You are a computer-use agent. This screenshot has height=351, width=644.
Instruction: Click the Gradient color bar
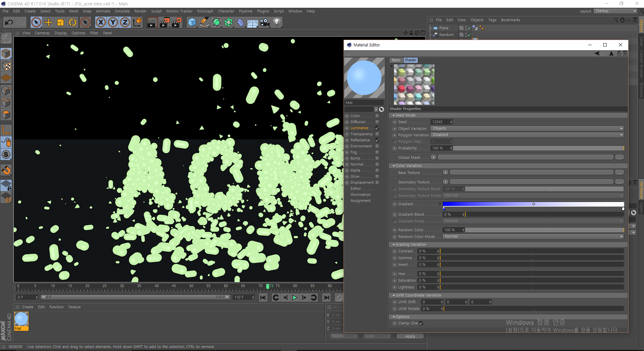pyautogui.click(x=533, y=204)
